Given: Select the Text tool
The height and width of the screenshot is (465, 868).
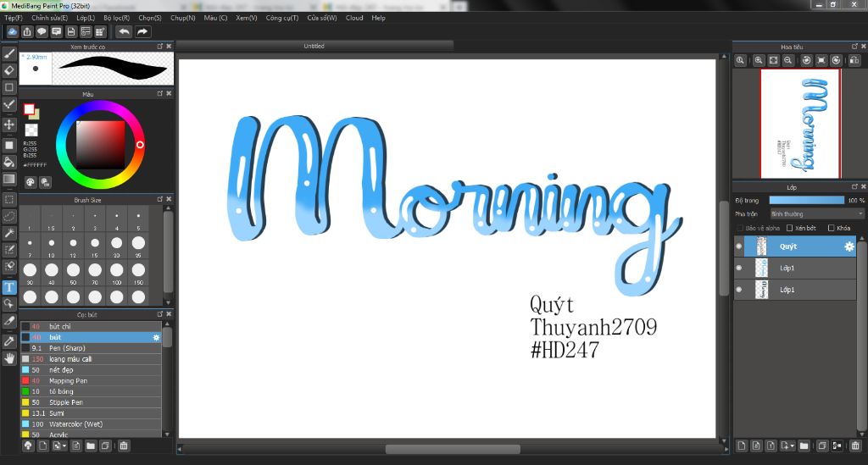Looking at the screenshot, I should coord(8,287).
